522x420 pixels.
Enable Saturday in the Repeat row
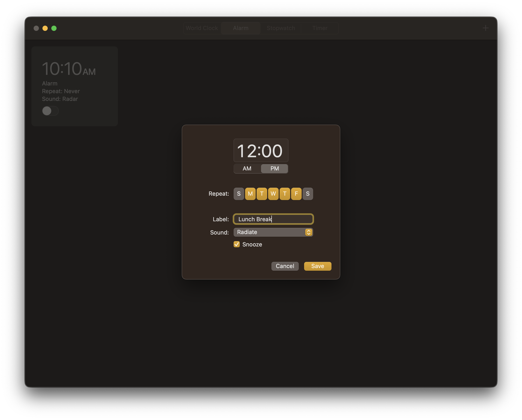[x=308, y=193]
